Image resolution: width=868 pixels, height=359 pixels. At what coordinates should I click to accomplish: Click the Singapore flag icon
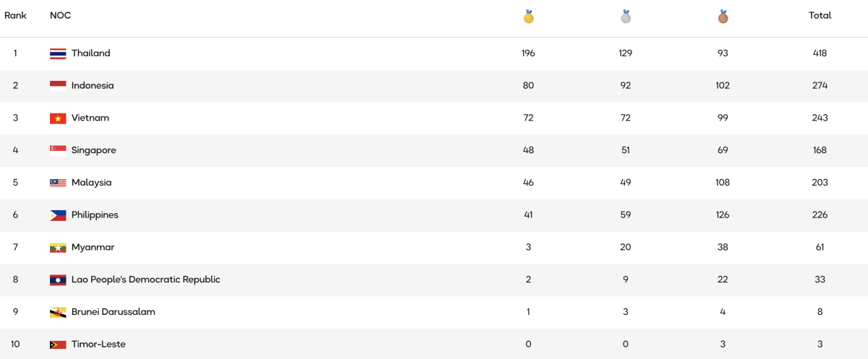(x=58, y=150)
